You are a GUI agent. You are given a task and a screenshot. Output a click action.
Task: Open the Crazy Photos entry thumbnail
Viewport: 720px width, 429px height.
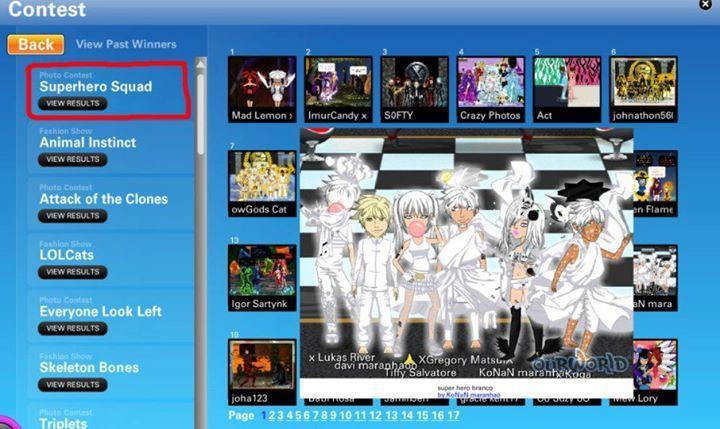click(491, 90)
